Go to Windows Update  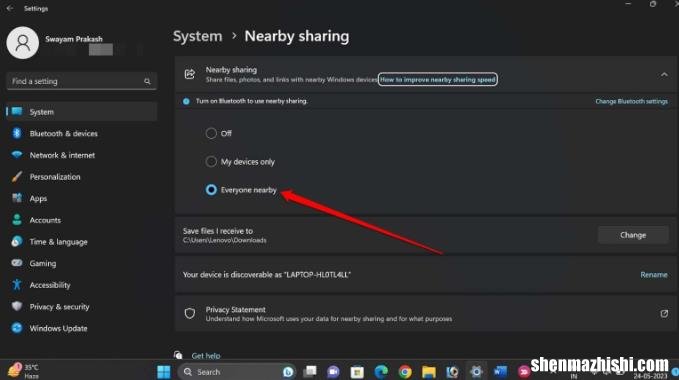pos(81,328)
